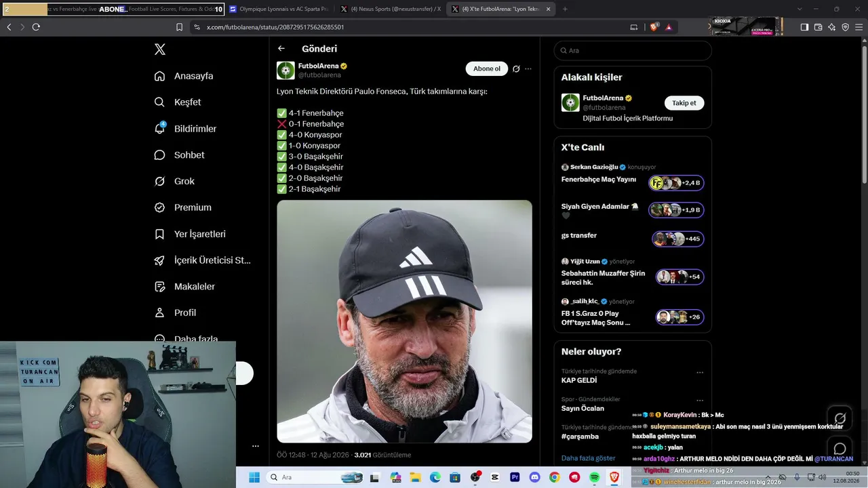Go back in the browser
Image resolution: width=868 pixels, height=488 pixels.
point(9,27)
